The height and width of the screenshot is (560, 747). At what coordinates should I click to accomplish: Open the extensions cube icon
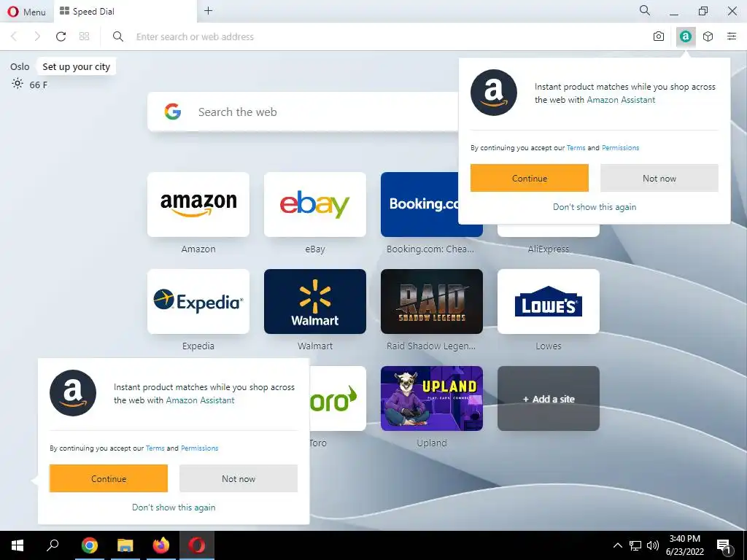pyautogui.click(x=708, y=36)
